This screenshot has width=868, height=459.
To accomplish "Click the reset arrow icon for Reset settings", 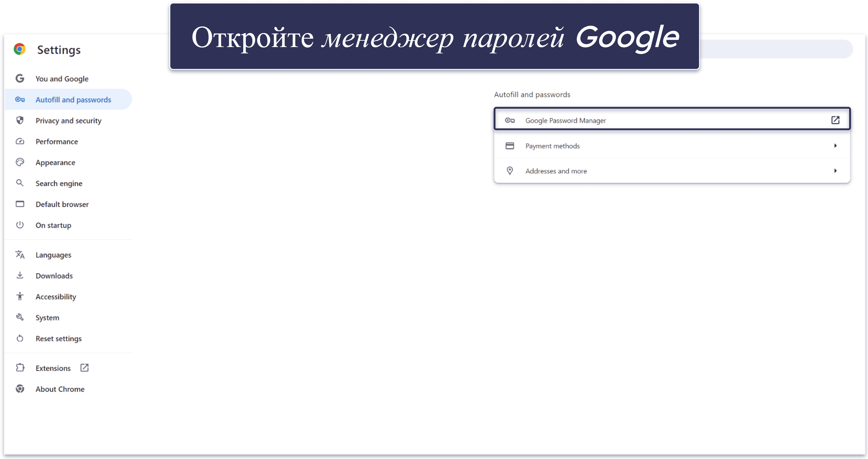I will point(20,338).
